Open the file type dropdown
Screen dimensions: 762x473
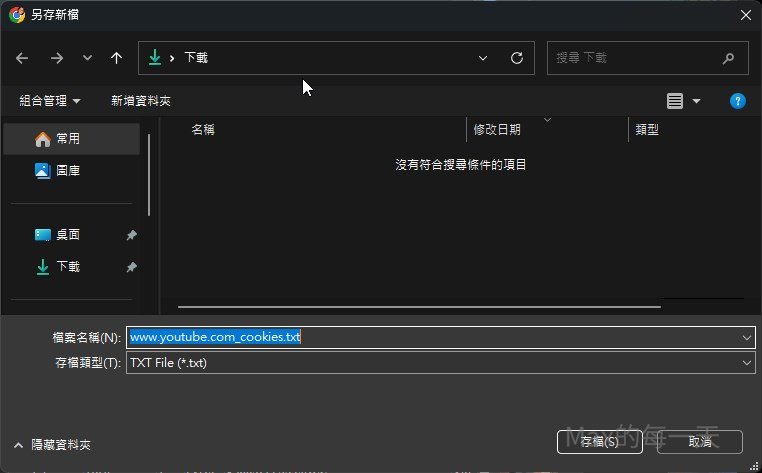tap(746, 363)
